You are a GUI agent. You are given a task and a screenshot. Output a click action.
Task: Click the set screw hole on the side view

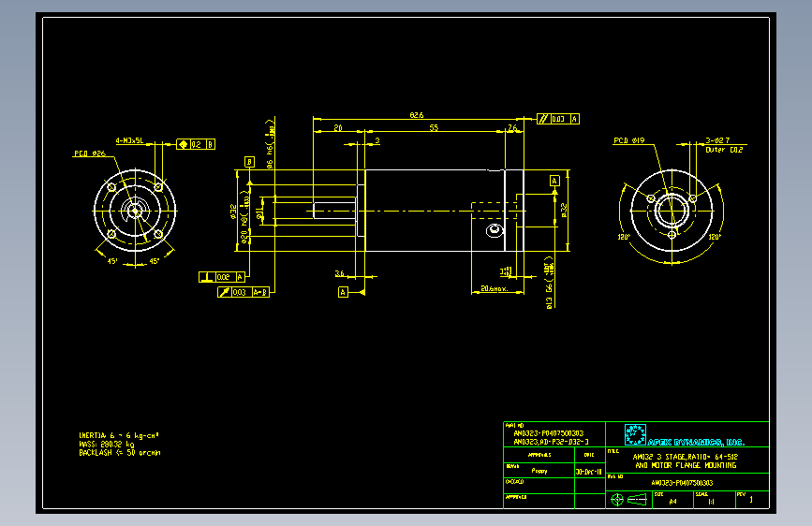[x=495, y=230]
